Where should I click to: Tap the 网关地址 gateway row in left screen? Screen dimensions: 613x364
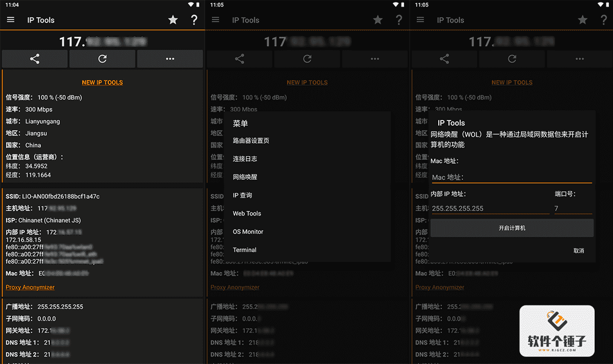[38, 331]
